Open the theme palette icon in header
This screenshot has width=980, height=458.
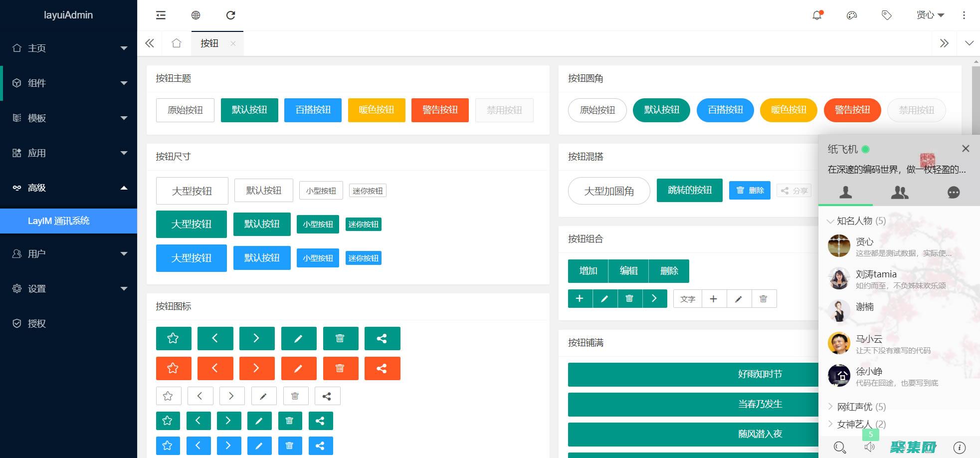point(852,15)
